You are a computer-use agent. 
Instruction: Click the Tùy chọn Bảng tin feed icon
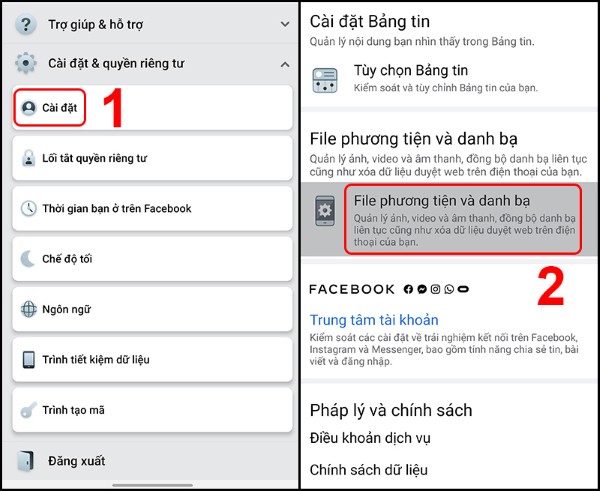(325, 80)
